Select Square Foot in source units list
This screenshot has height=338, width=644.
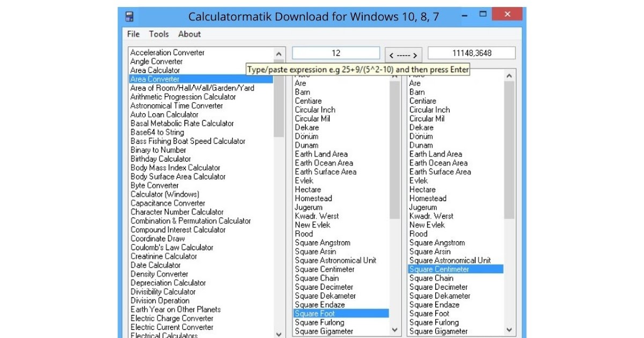[341, 313]
